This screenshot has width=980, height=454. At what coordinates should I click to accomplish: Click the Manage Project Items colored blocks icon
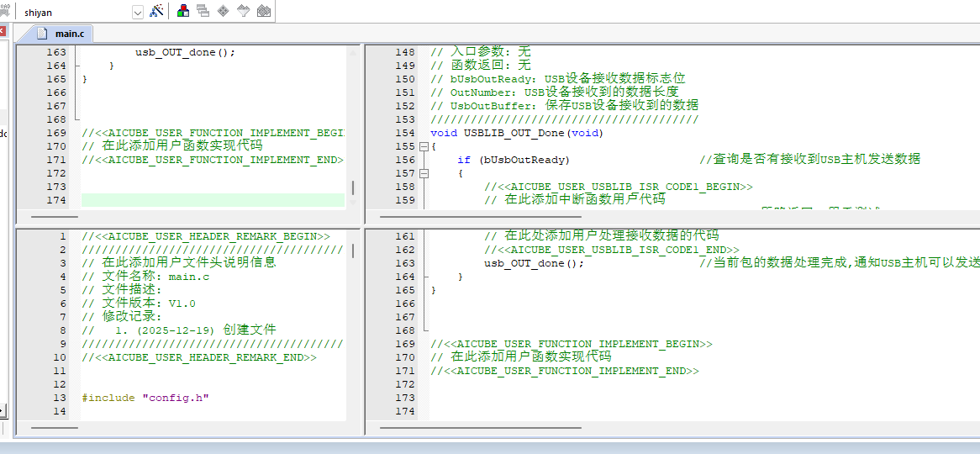click(x=183, y=11)
